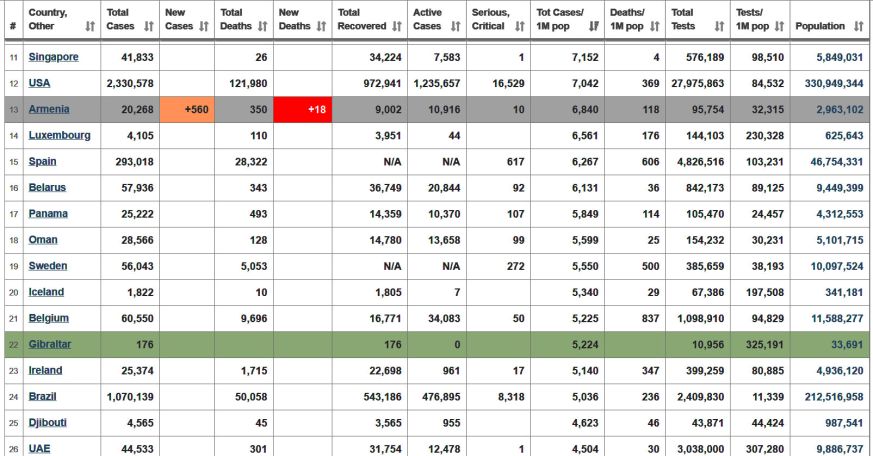Click the Population column sort icon
This screenshot has height=456, width=873.
859,26
